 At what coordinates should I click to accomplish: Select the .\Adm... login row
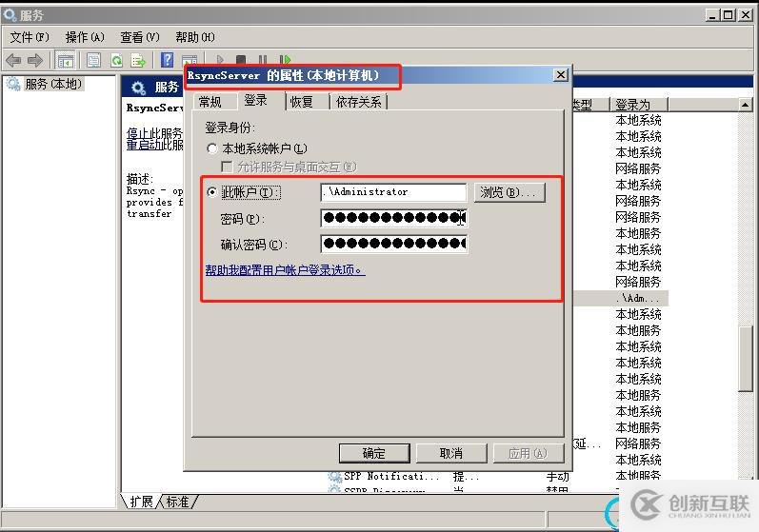tap(621, 298)
